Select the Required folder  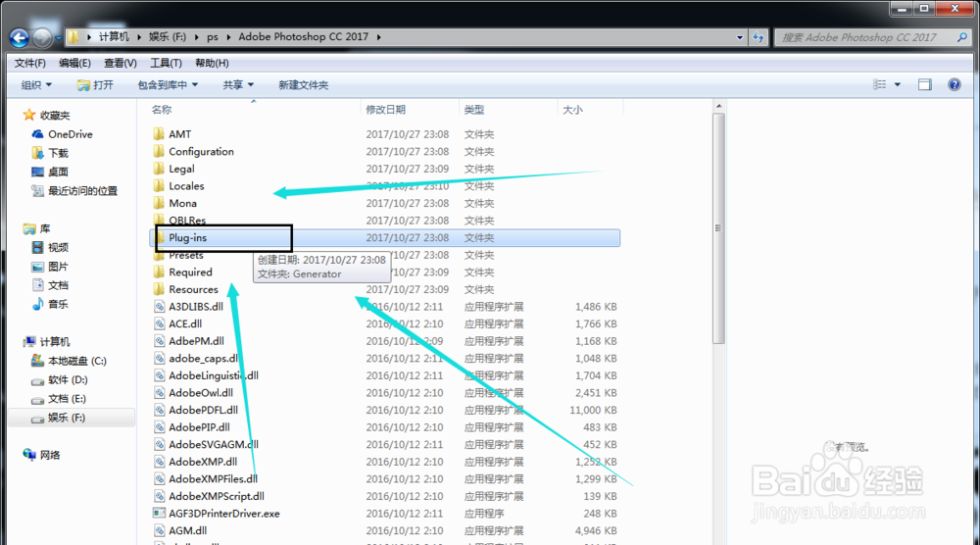pos(190,272)
